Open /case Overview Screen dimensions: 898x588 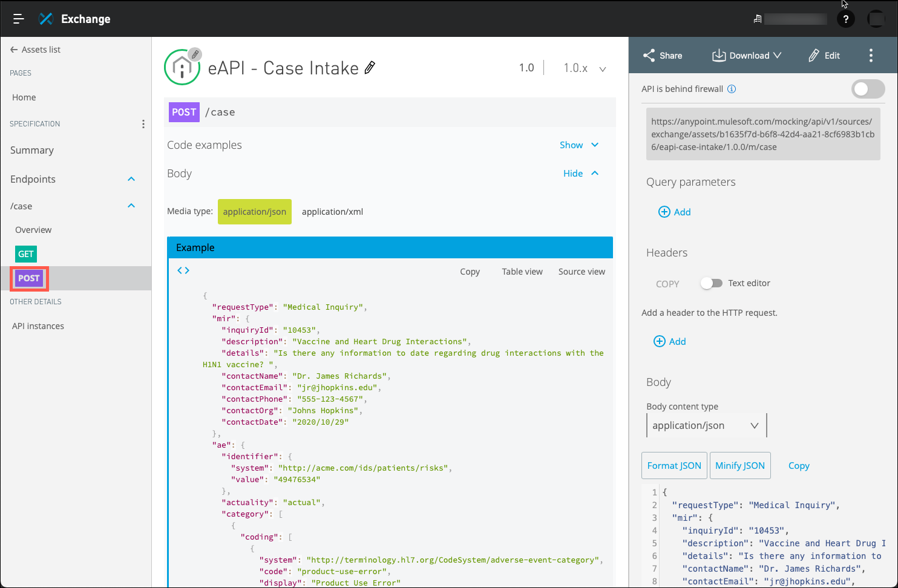click(33, 230)
